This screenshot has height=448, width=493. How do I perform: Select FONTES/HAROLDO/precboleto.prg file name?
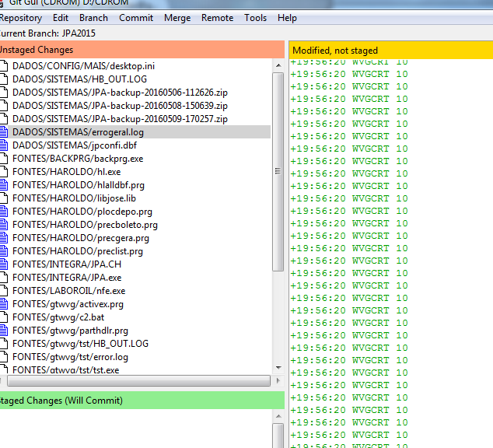pyautogui.click(x=85, y=225)
